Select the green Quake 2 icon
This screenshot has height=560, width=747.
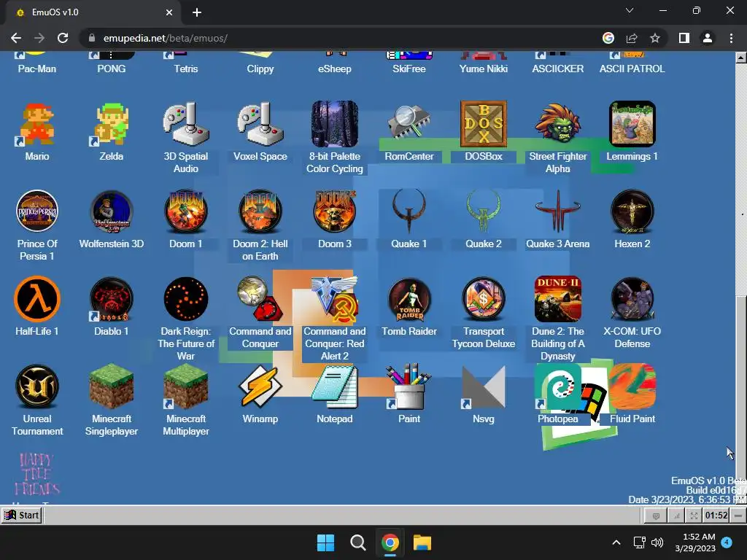point(484,212)
